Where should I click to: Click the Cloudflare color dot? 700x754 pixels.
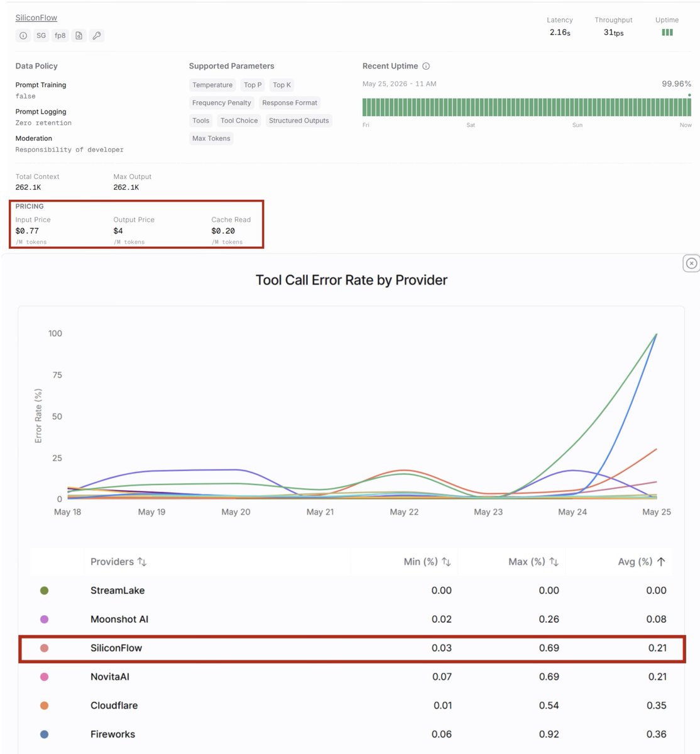point(44,706)
